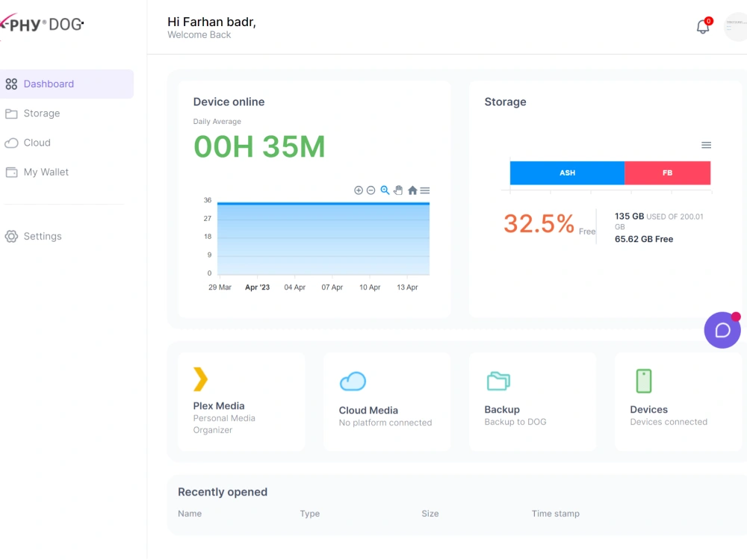Open the notifications bell icon
The height and width of the screenshot is (560, 747).
pyautogui.click(x=703, y=27)
